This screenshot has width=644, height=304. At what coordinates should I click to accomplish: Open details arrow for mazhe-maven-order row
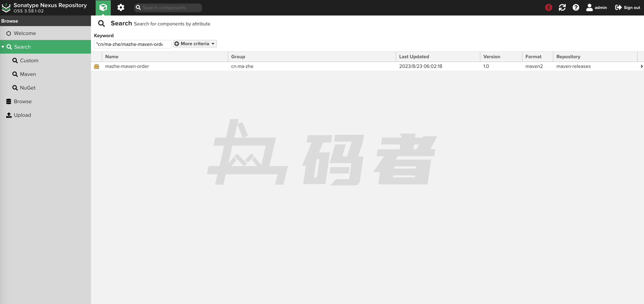pyautogui.click(x=641, y=66)
